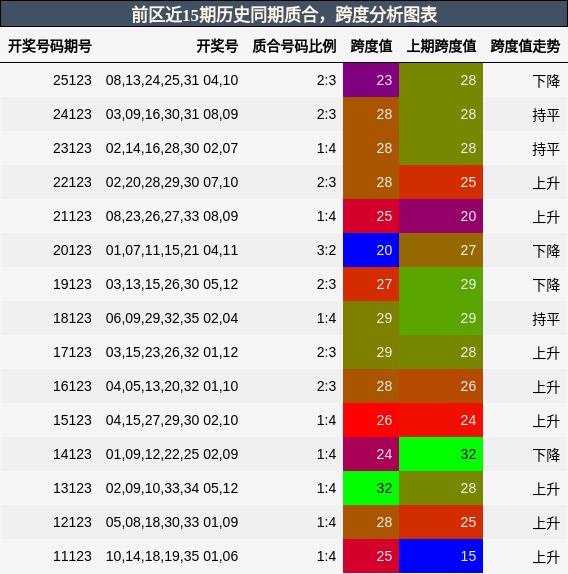Click draw numbers 04,15,27,29,30 02,10

click(x=172, y=420)
